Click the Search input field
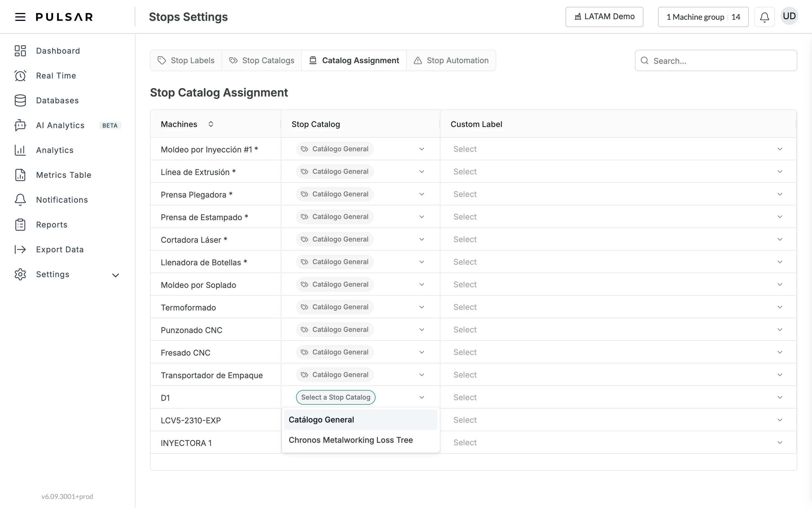 pos(716,60)
